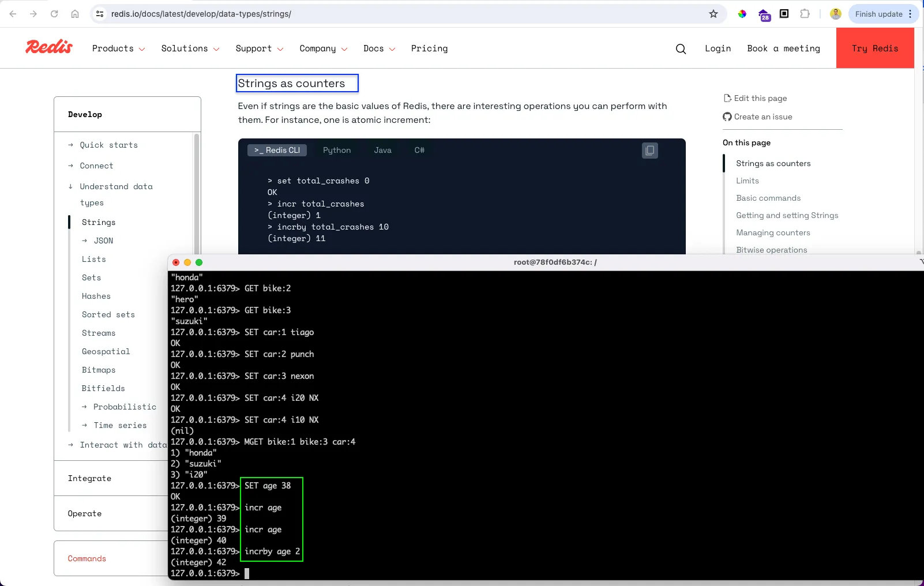Screen dimensions: 924x586
Task: Bookmark this page with the star icon
Action: pyautogui.click(x=713, y=14)
